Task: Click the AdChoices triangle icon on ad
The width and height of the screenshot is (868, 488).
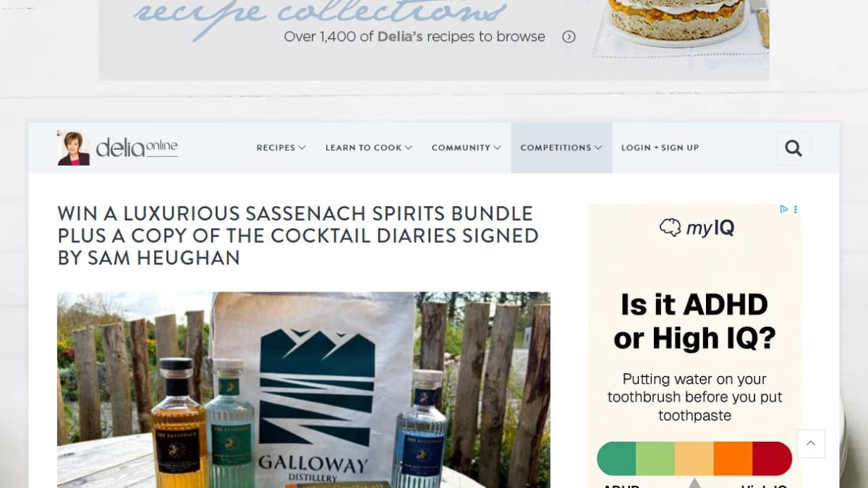Action: tap(784, 210)
